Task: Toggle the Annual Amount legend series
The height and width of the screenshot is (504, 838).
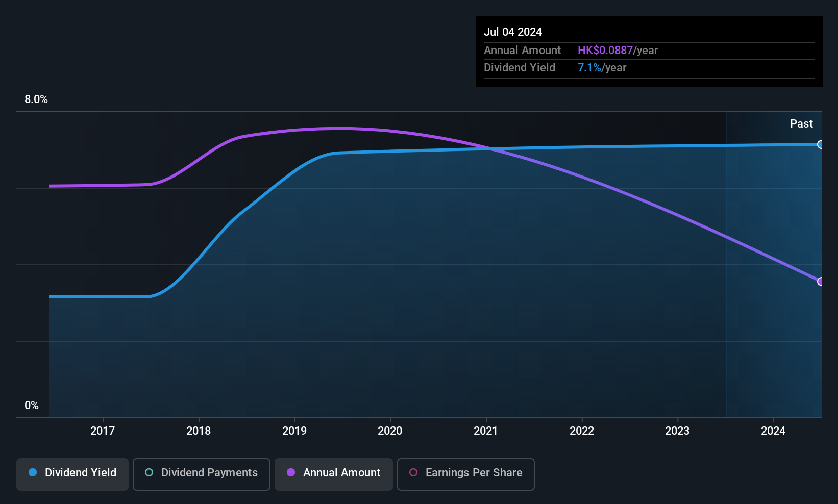Action: 334,474
